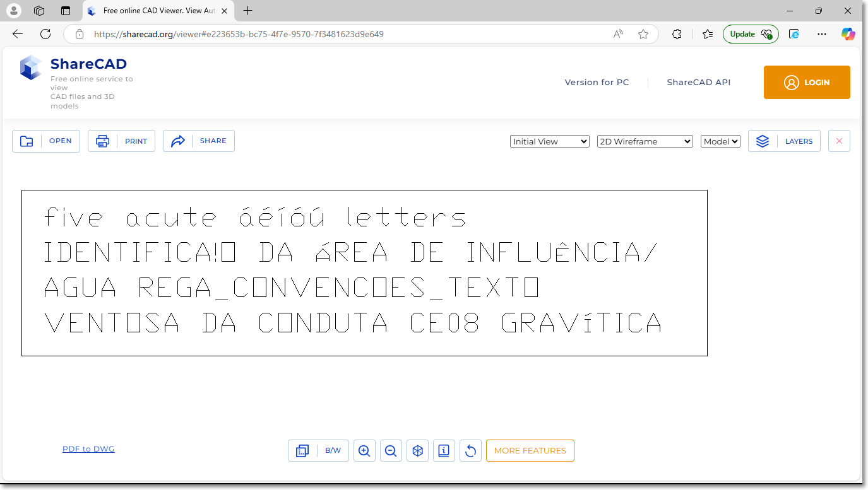
Task: Share the drawing using SHARE button
Action: [199, 141]
